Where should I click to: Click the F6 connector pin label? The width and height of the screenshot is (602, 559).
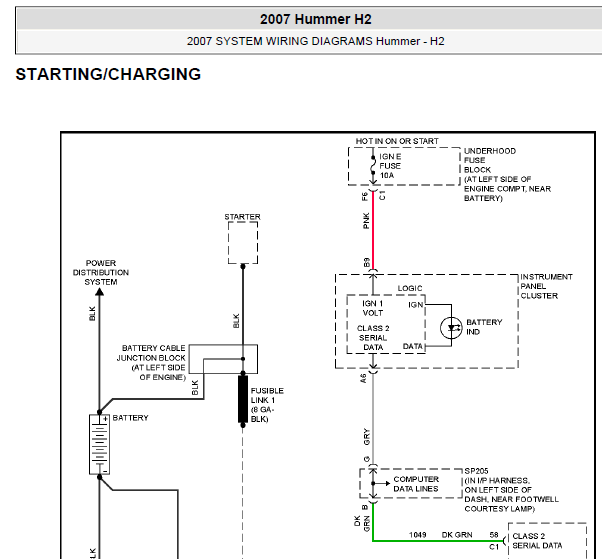click(364, 197)
